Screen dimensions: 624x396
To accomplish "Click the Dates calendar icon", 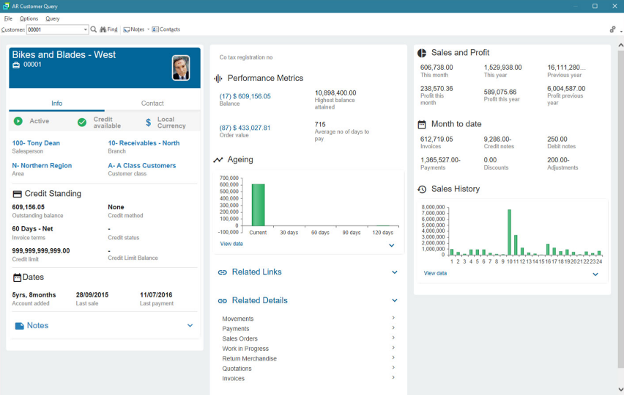I will pos(17,277).
